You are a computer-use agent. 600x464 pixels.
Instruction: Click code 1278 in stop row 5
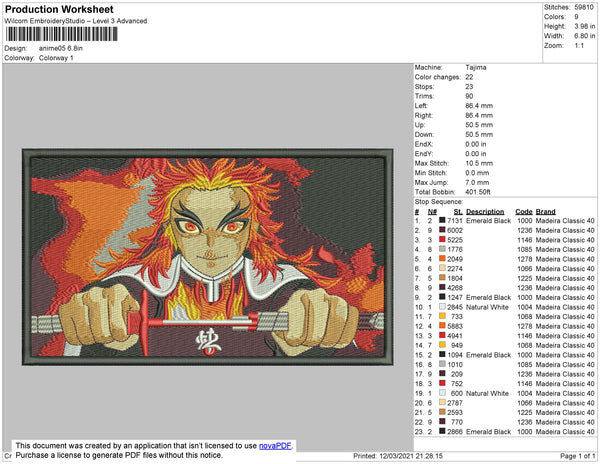point(525,259)
